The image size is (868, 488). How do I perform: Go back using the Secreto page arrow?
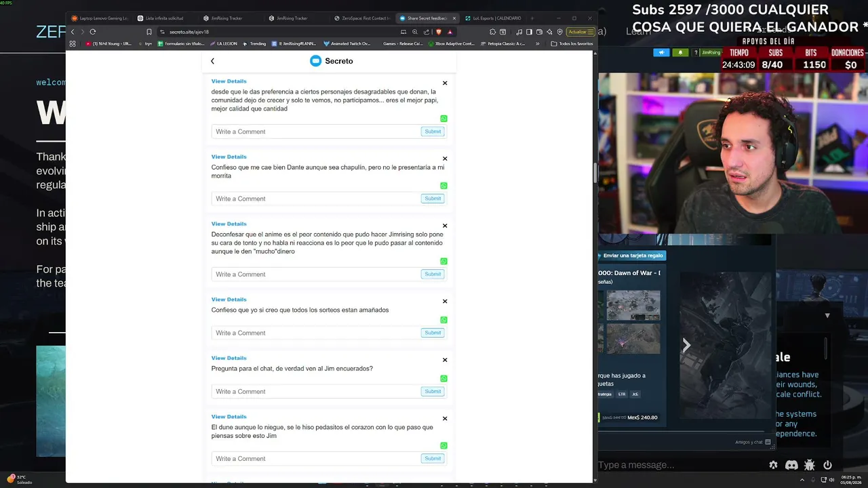[x=212, y=61]
